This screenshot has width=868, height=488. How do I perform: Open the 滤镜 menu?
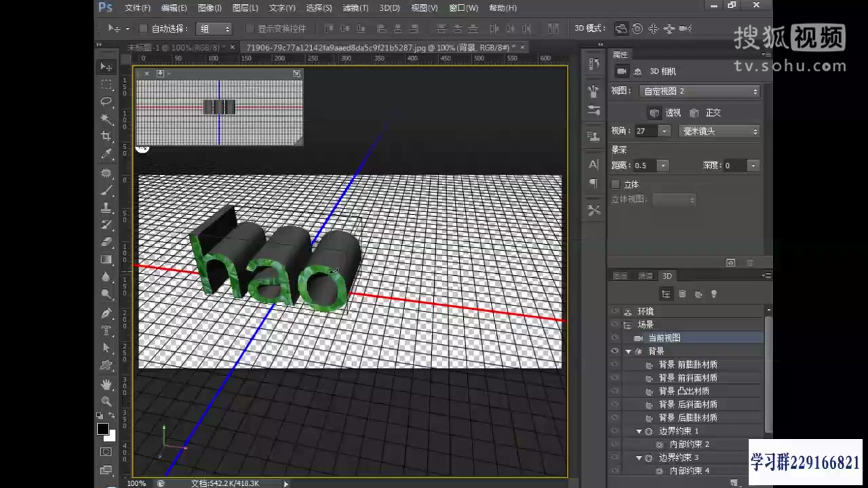[x=355, y=7]
